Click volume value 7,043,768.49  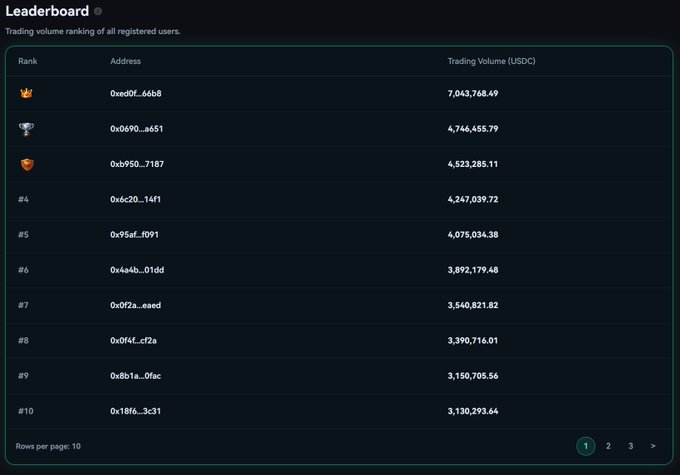473,93
